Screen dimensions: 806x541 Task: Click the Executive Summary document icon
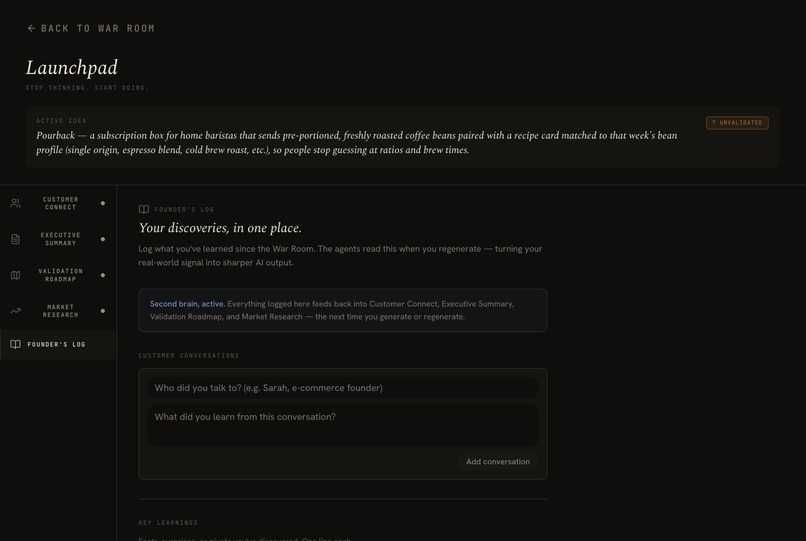pyautogui.click(x=15, y=239)
